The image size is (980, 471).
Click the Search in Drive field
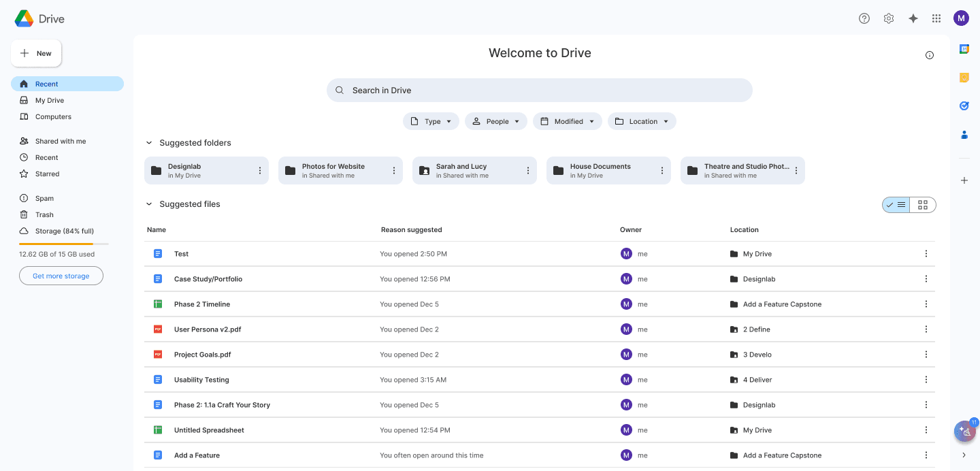(539, 91)
